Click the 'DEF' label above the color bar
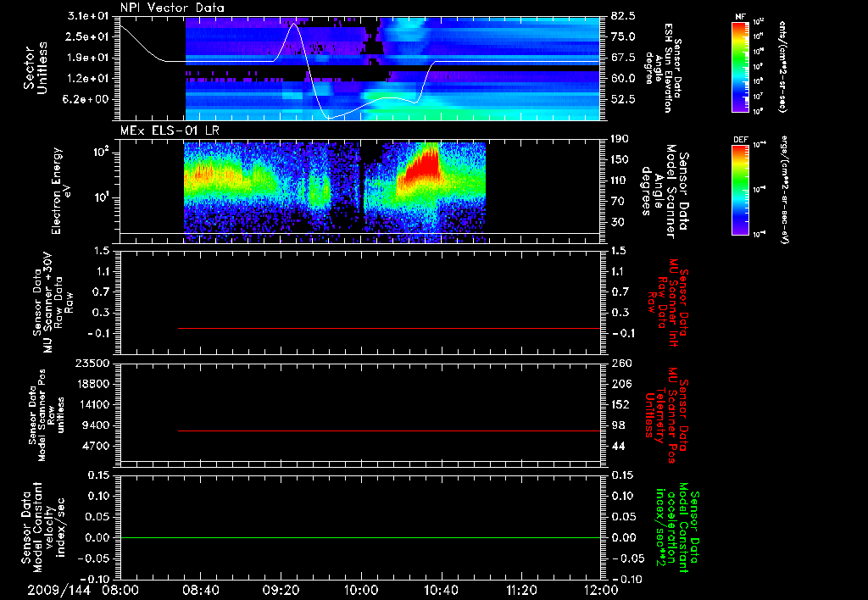Screen dimensions: 868x600 (x=740, y=140)
